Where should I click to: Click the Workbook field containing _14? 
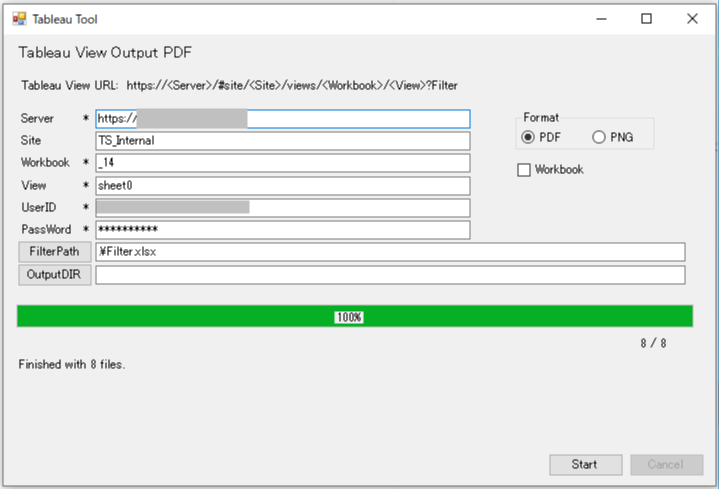[282, 163]
